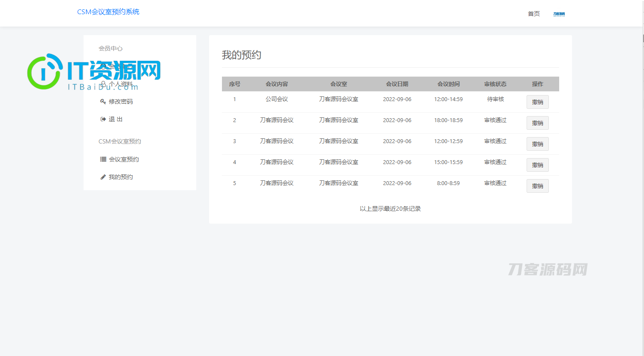Screen dimensions: 644x356
Task: Select the 15:00-15:59 time cell
Action: pos(448,162)
